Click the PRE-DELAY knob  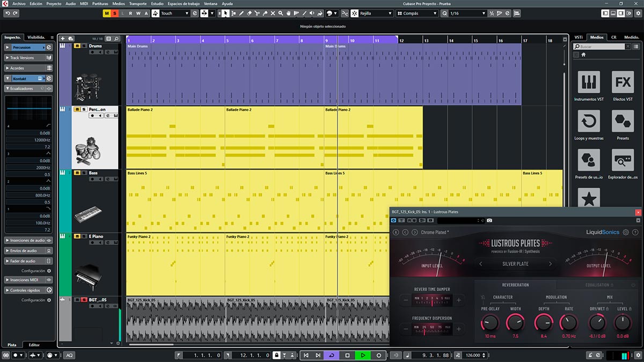tap(490, 323)
